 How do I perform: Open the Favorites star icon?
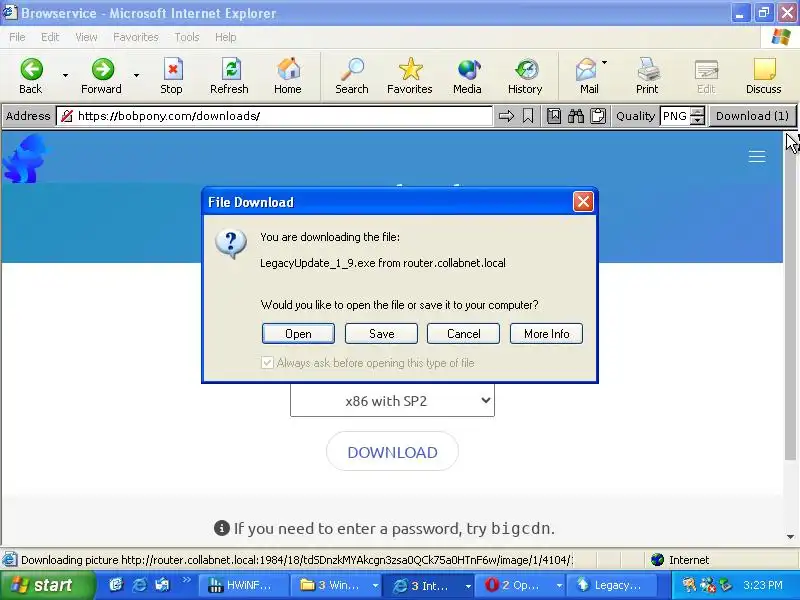pos(410,69)
